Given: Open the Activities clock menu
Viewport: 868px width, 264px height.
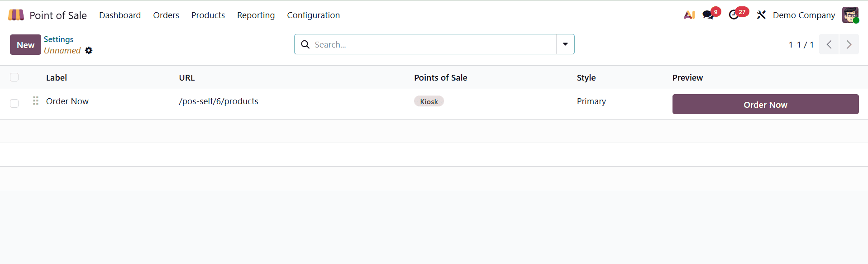Looking at the screenshot, I should [735, 15].
